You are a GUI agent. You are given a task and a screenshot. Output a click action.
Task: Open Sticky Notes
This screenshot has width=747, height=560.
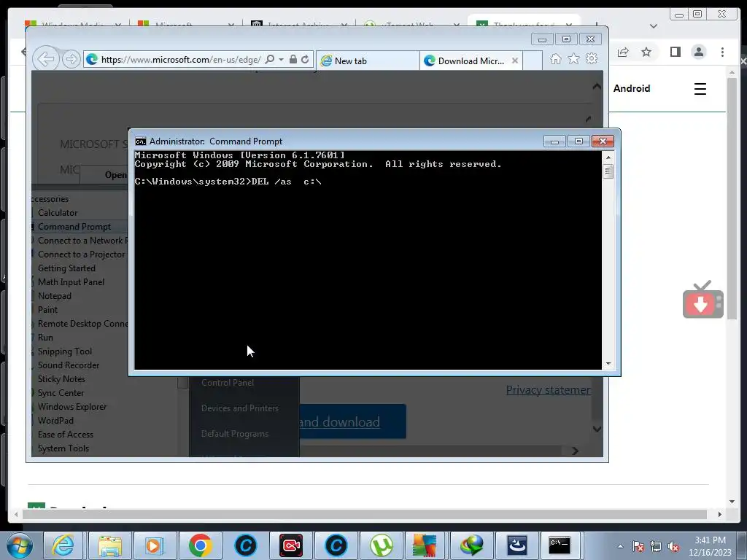61,378
